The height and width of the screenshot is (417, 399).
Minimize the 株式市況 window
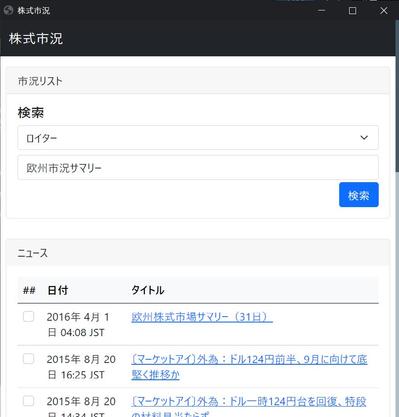point(321,11)
